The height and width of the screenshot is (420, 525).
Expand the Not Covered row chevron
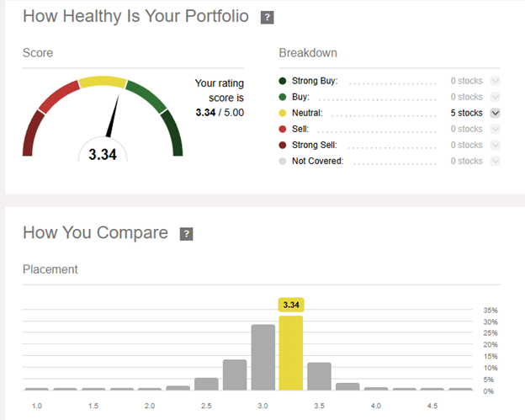pos(495,161)
